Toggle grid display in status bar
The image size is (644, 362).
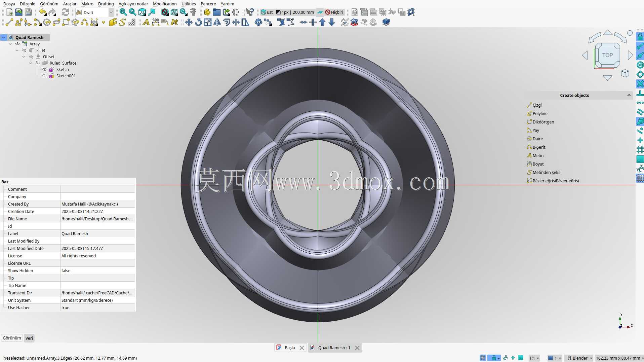click(x=483, y=358)
